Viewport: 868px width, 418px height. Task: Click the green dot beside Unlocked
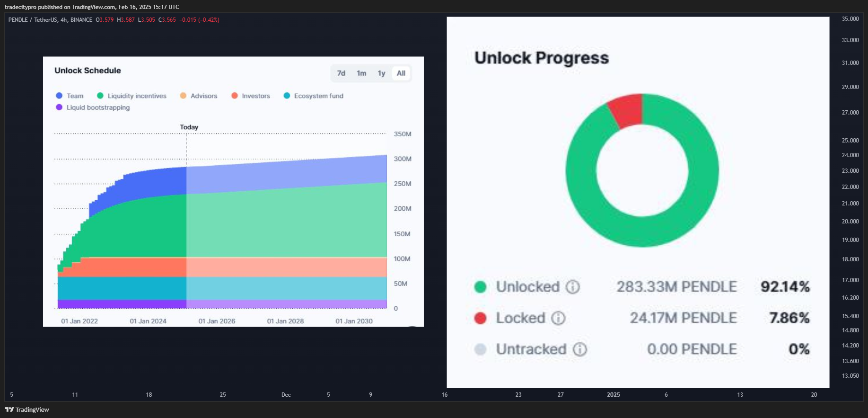[x=480, y=287]
